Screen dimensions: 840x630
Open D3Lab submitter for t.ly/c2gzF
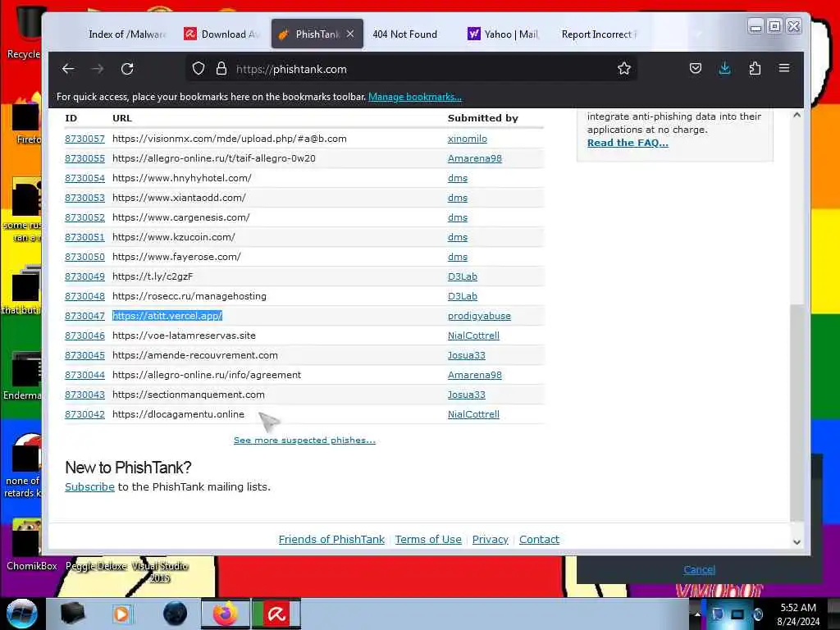pyautogui.click(x=463, y=276)
